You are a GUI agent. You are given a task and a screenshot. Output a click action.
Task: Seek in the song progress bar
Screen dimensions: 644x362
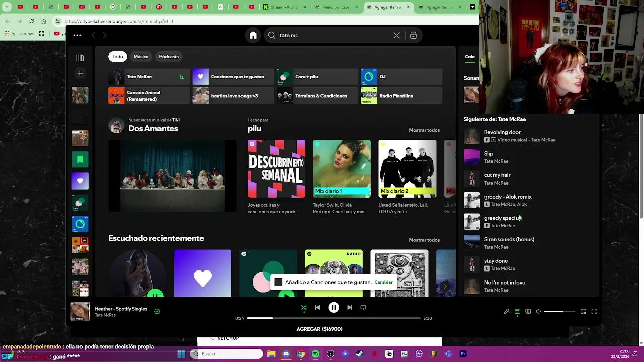click(334, 318)
